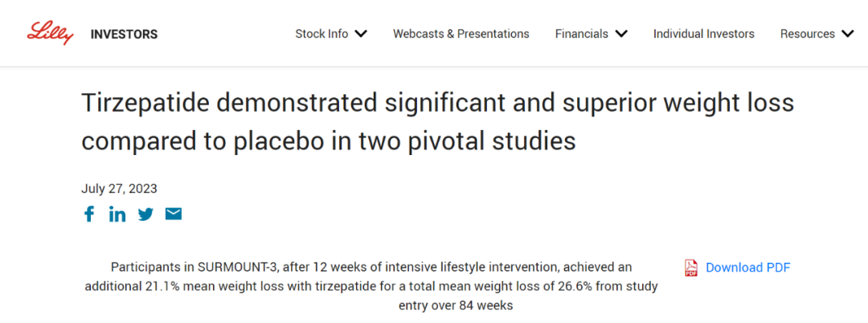Expand the chevron next to Financials
Screen dimensions: 868x323
621,34
